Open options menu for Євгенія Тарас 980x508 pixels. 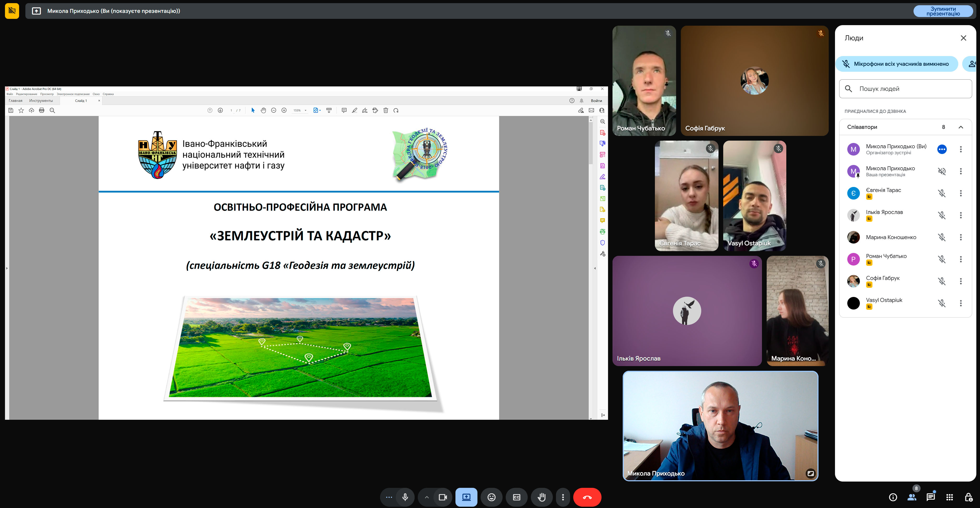(x=961, y=193)
